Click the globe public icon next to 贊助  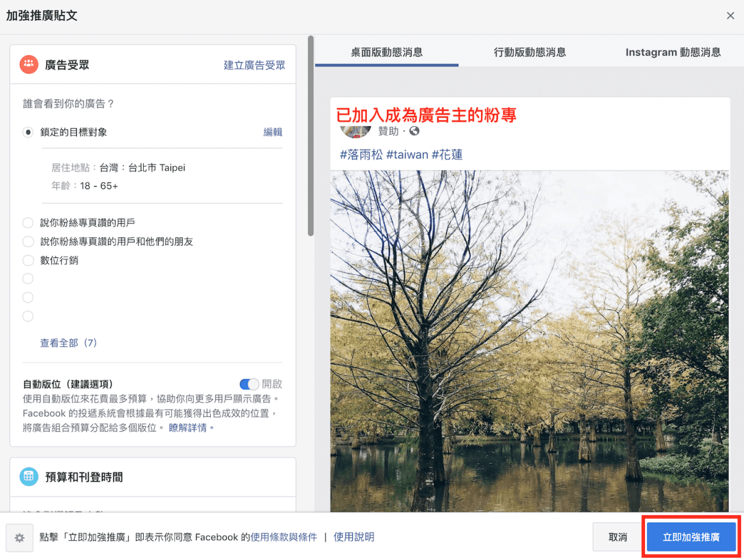pyautogui.click(x=415, y=131)
